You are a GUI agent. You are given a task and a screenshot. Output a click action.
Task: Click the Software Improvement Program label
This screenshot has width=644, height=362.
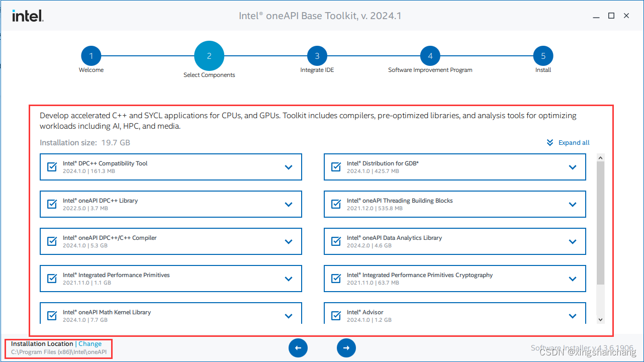coord(430,70)
